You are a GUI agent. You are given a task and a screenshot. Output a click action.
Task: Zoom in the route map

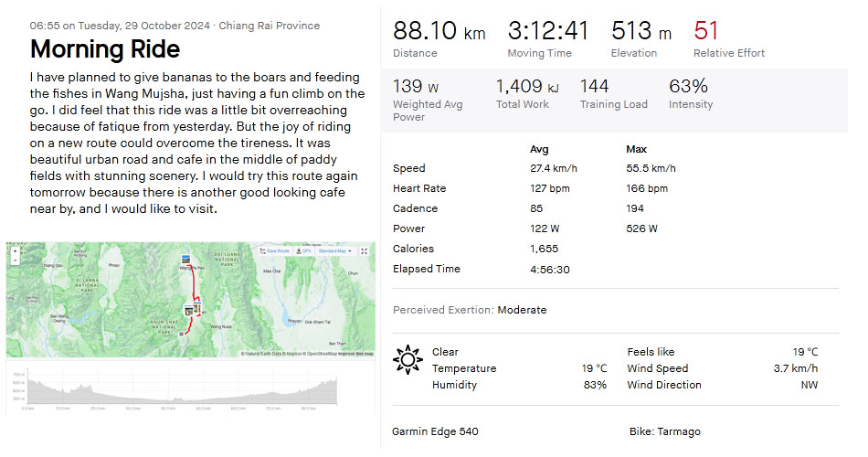(x=15, y=251)
